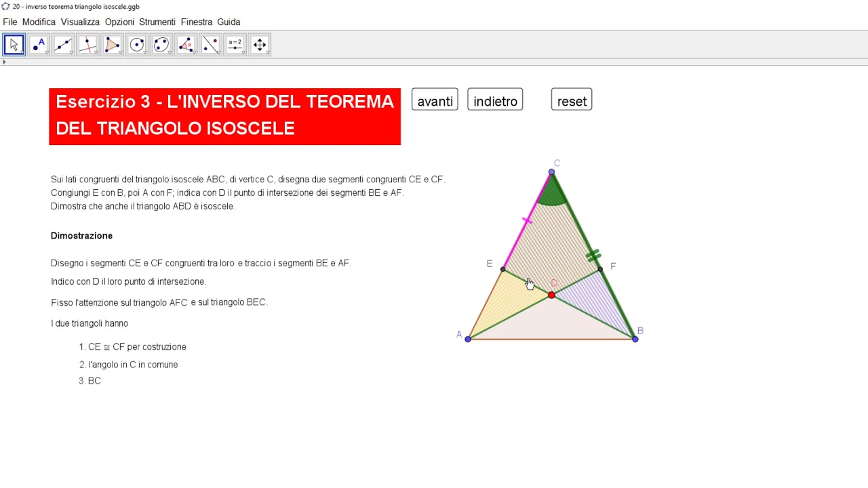Open dropdown arrow on Move Graphics tool
Image resolution: width=868 pixels, height=488 pixels.
(268, 53)
